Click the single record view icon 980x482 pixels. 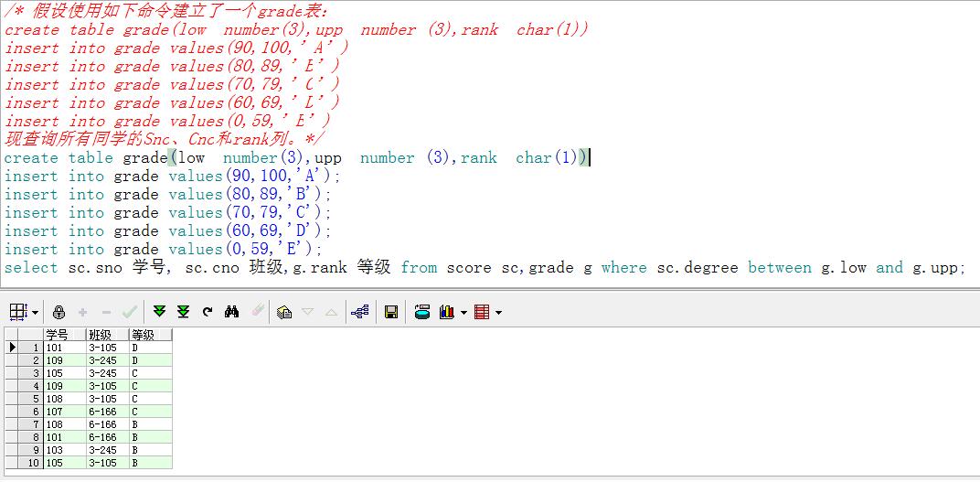click(284, 311)
